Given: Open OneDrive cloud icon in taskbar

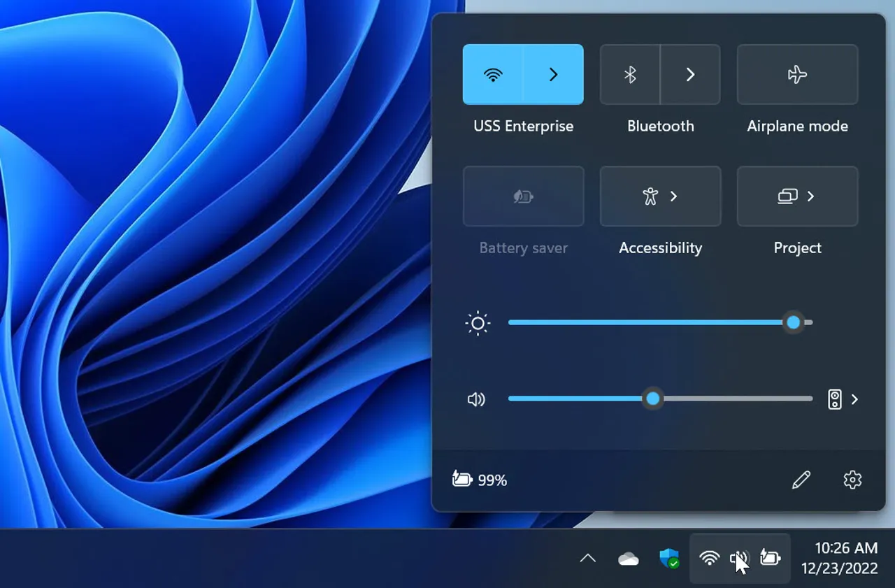Looking at the screenshot, I should 629,559.
